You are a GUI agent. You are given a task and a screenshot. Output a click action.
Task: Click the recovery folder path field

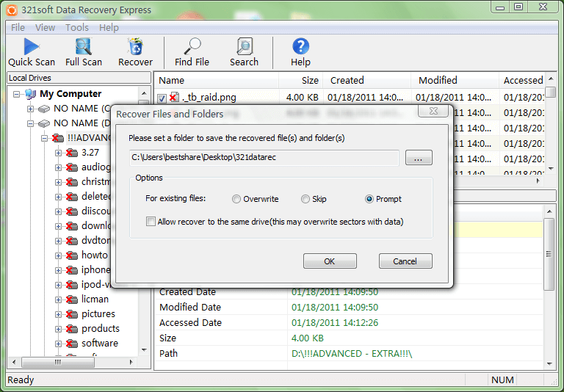point(264,158)
